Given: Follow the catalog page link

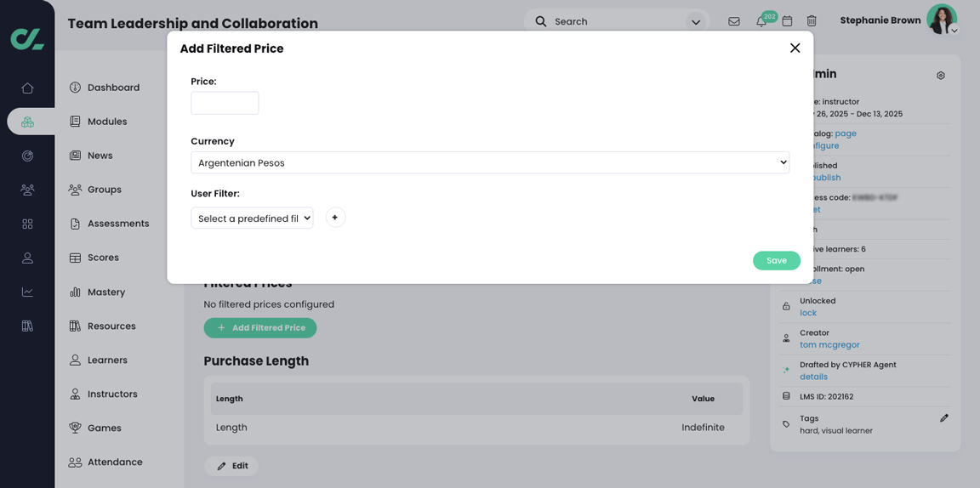Looking at the screenshot, I should [x=846, y=133].
